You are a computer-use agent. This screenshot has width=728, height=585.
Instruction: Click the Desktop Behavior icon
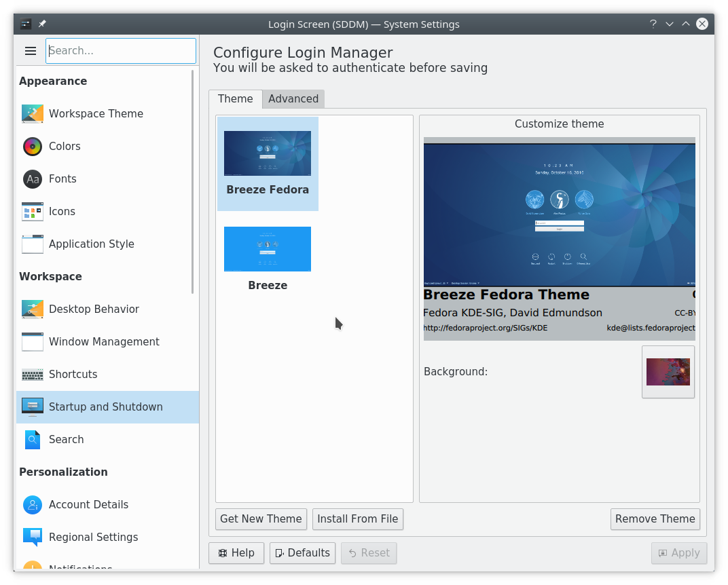(x=33, y=309)
